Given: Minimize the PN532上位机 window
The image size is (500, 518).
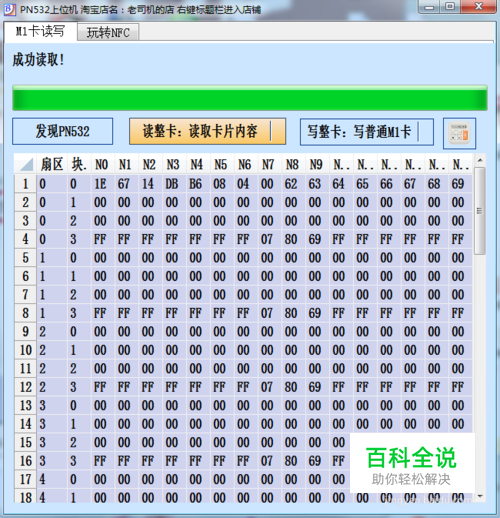Looking at the screenshot, I should [429, 7].
